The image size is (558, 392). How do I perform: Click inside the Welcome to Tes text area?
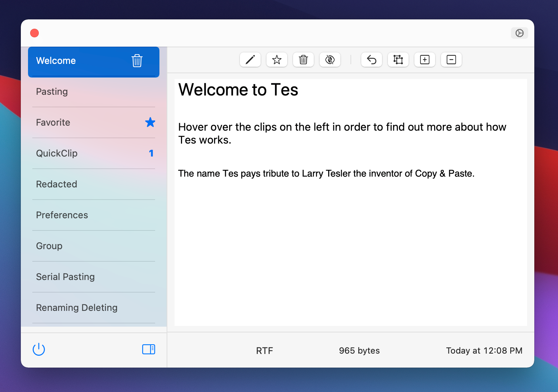[350, 233]
